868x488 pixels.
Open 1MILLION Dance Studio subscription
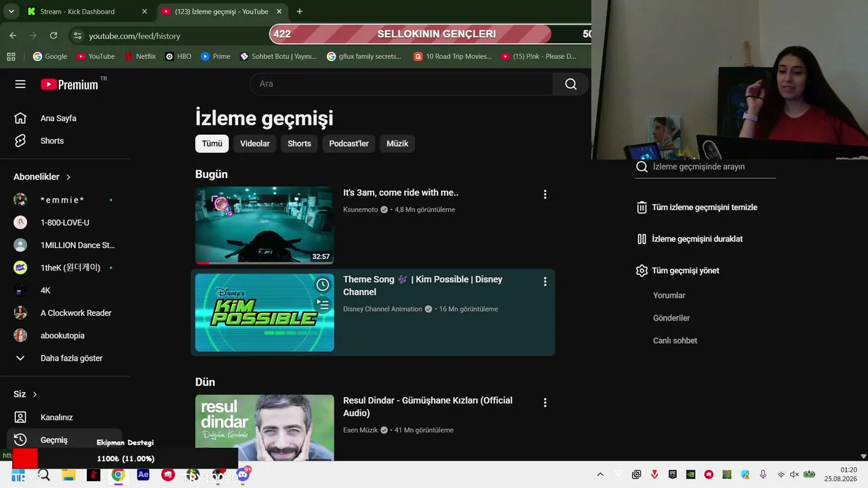pos(65,245)
